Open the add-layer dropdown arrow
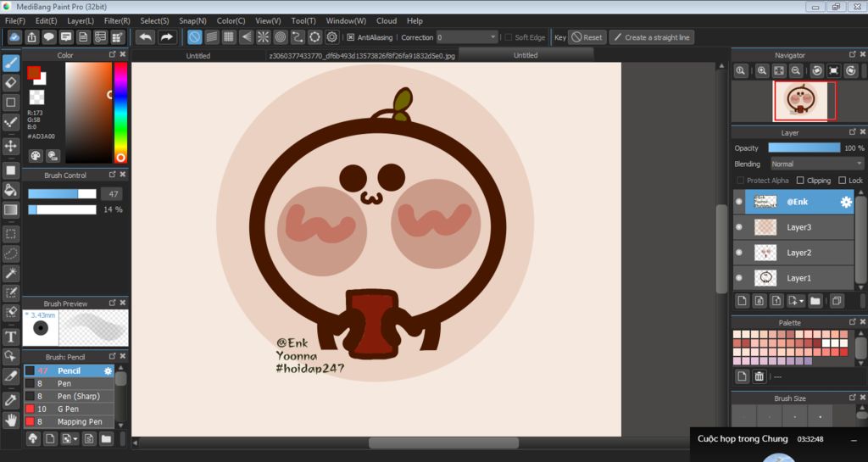868x462 pixels. (x=801, y=302)
